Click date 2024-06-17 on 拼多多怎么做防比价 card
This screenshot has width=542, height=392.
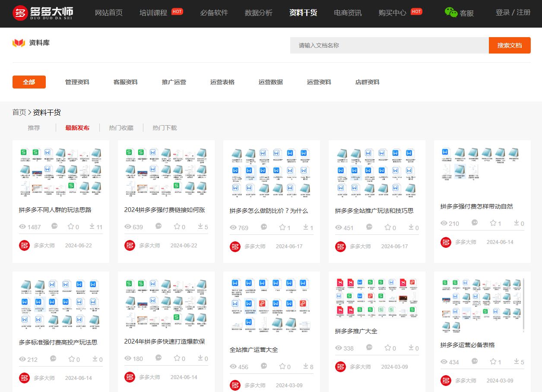tap(289, 247)
